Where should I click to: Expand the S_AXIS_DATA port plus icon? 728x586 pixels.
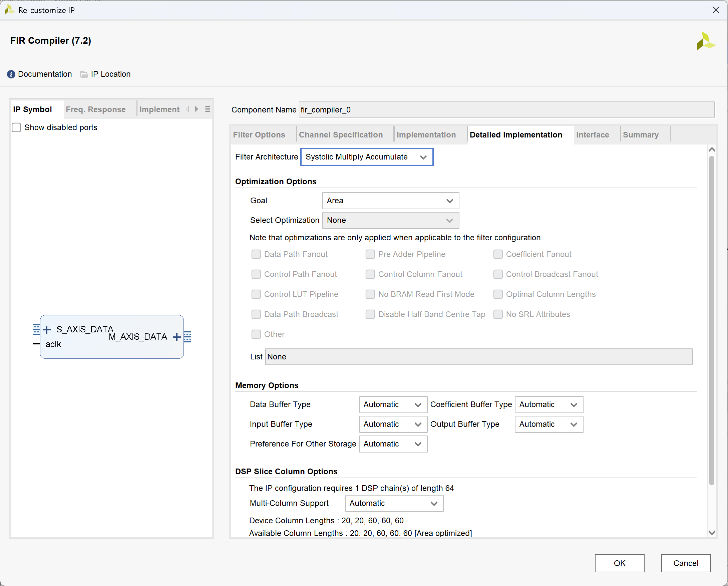[x=47, y=329]
